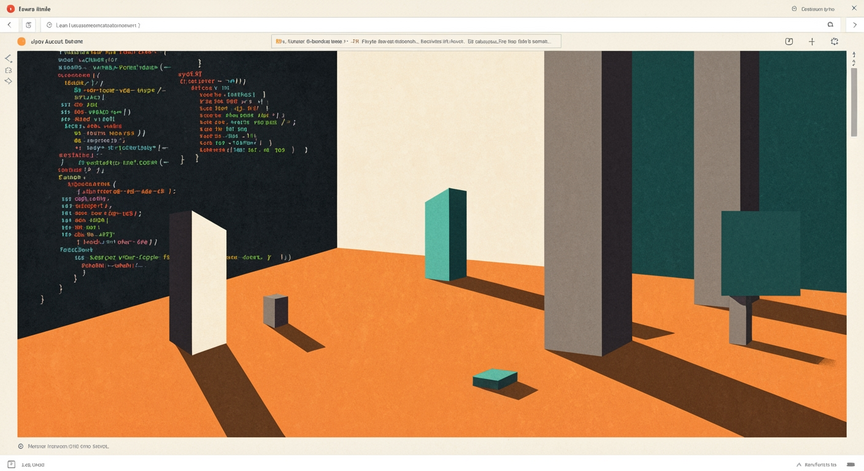
Task: Click the icon at the address bar's right end
Action: point(830,25)
